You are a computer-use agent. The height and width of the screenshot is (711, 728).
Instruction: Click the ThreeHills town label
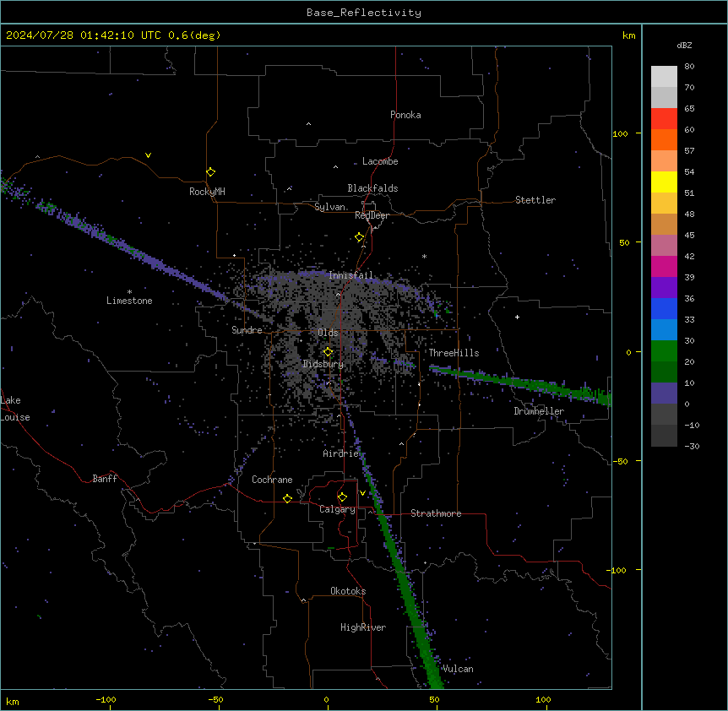click(x=454, y=353)
